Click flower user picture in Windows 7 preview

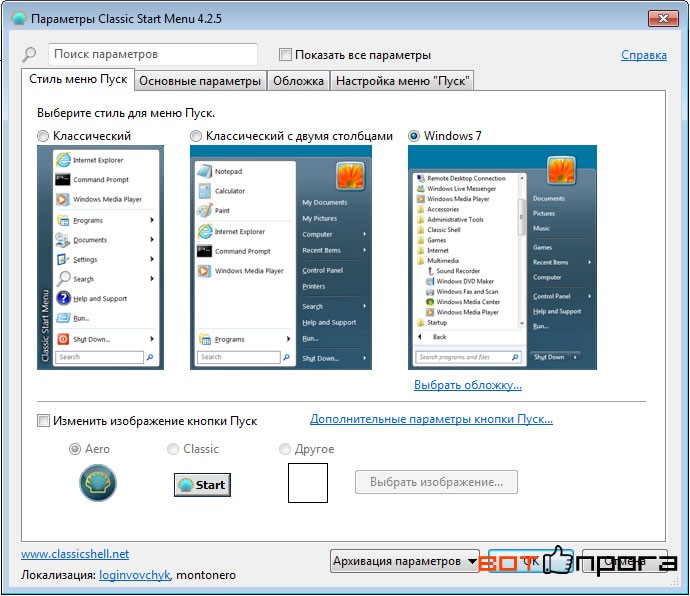tap(562, 170)
